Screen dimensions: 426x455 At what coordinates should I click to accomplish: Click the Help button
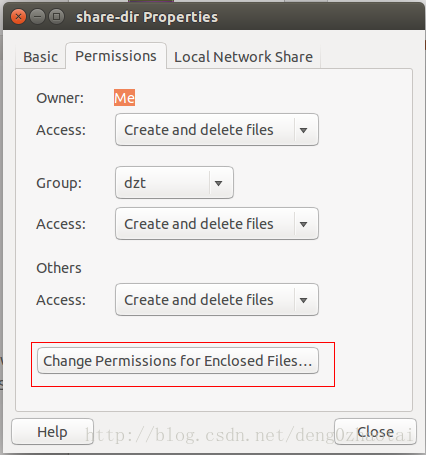click(x=52, y=432)
